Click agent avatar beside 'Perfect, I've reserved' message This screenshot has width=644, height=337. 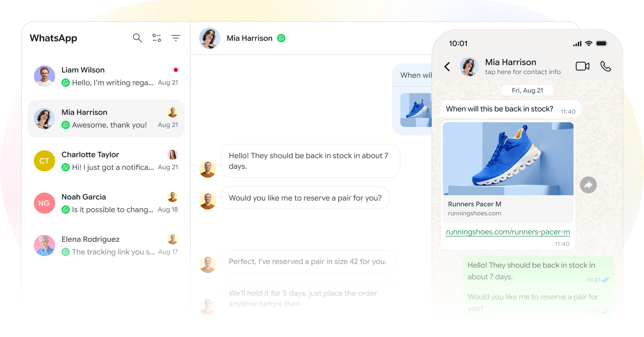pyautogui.click(x=208, y=265)
